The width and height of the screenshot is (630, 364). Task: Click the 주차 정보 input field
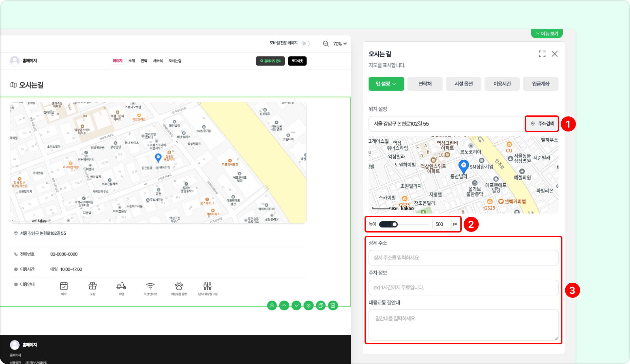tap(463, 288)
